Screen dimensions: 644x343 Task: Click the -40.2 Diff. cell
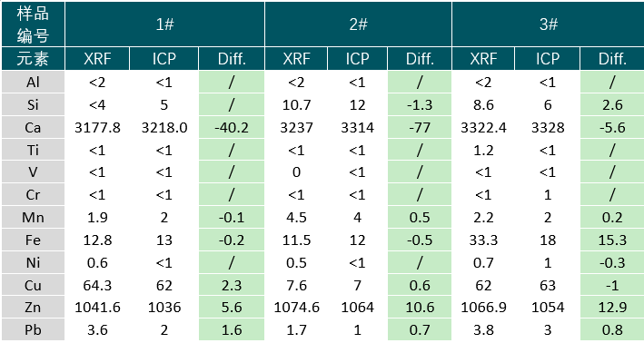click(x=232, y=128)
